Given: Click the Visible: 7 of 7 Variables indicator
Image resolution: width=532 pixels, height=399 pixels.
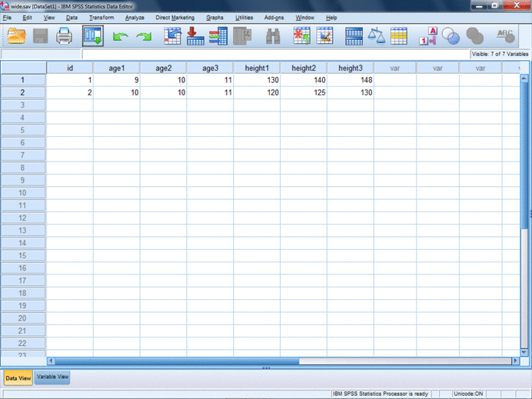Looking at the screenshot, I should click(500, 54).
